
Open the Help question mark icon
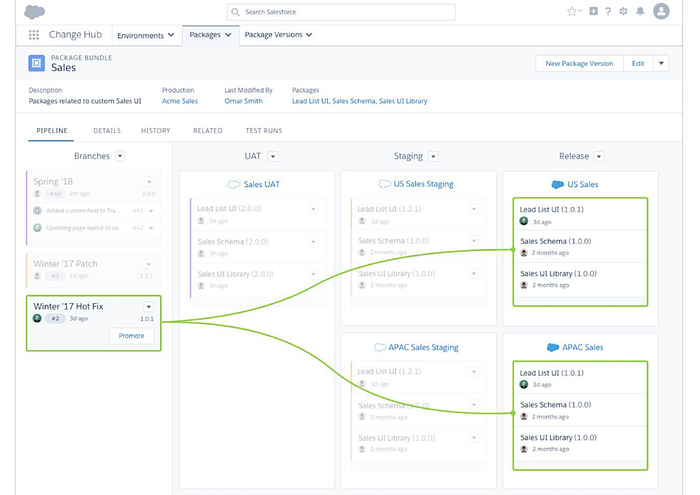coord(608,12)
